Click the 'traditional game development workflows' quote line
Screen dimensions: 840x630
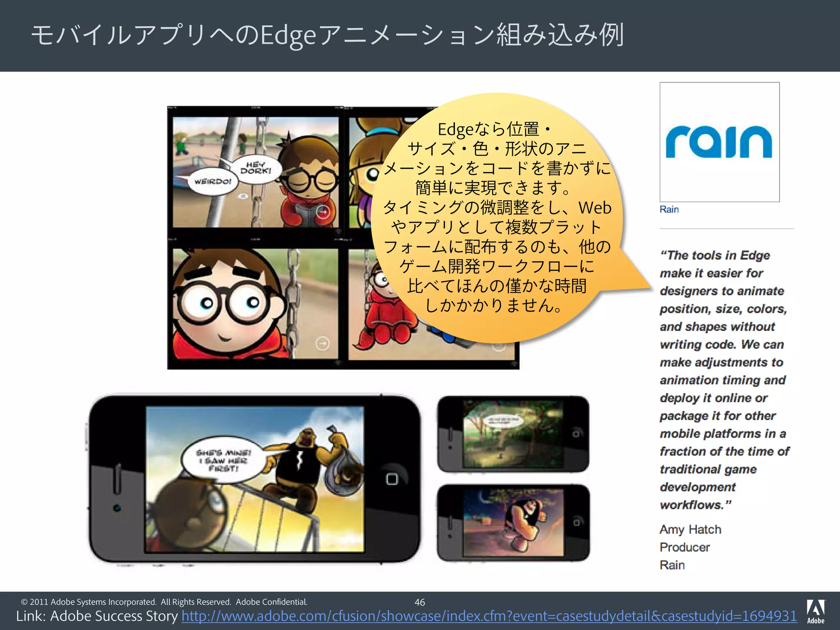[x=708, y=487]
